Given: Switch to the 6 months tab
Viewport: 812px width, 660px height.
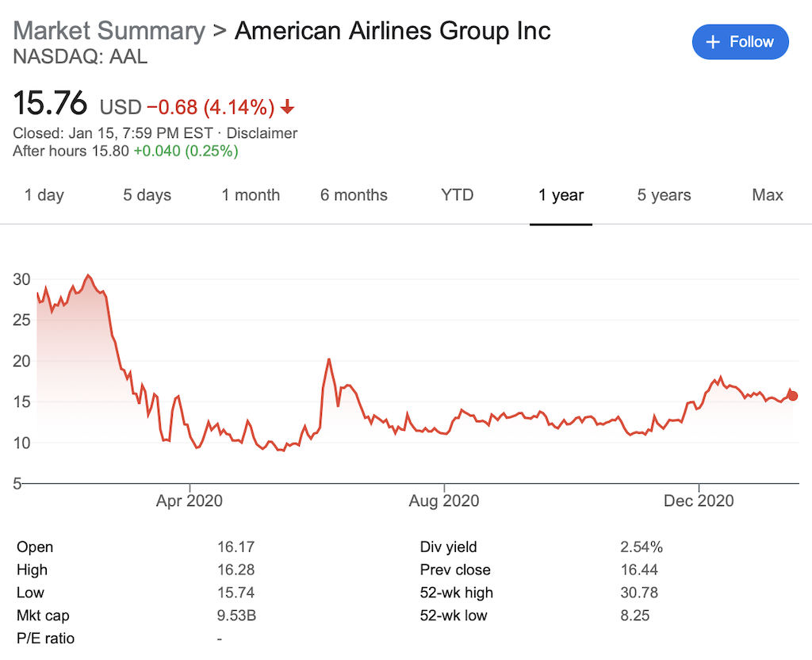Looking at the screenshot, I should pyautogui.click(x=354, y=195).
